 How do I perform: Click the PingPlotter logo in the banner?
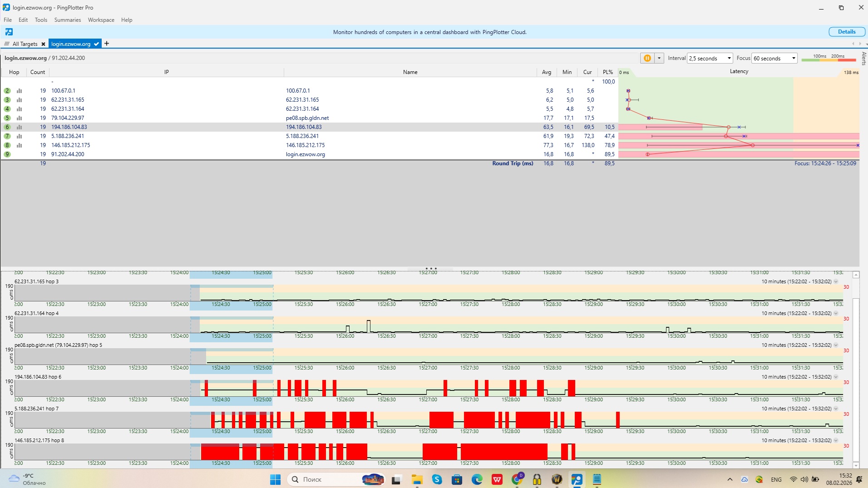tap(9, 32)
